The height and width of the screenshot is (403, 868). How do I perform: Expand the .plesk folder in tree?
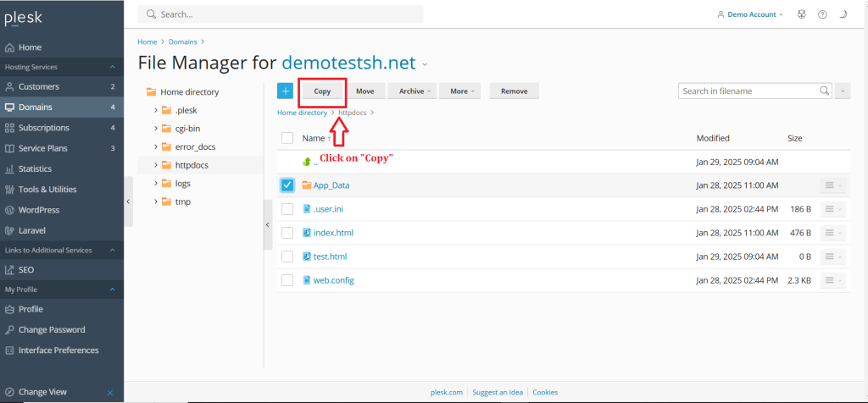pyautogui.click(x=156, y=111)
